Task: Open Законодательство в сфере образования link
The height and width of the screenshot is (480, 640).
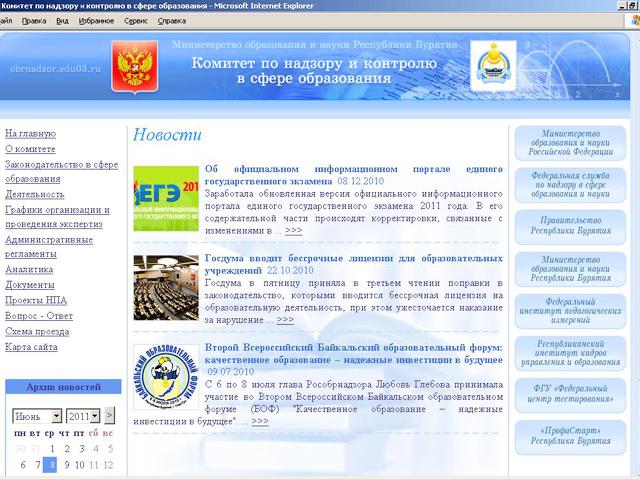Action: (x=62, y=172)
